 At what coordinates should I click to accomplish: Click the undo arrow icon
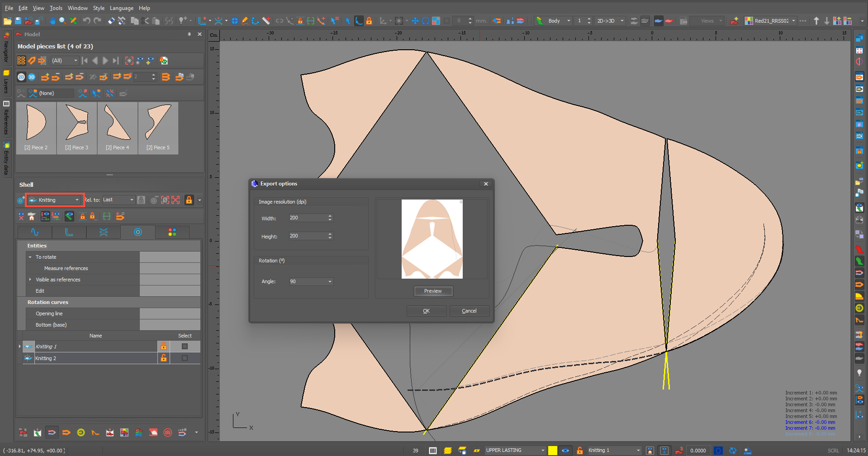coord(86,21)
